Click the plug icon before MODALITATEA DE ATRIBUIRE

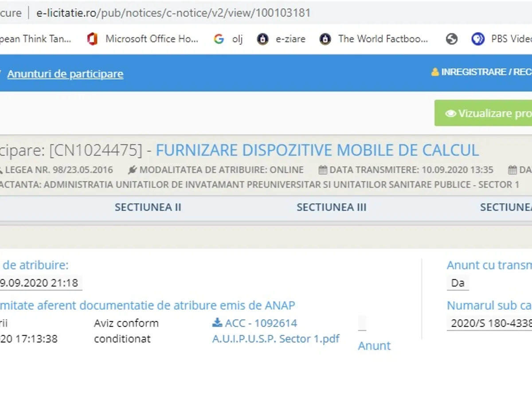coord(133,170)
